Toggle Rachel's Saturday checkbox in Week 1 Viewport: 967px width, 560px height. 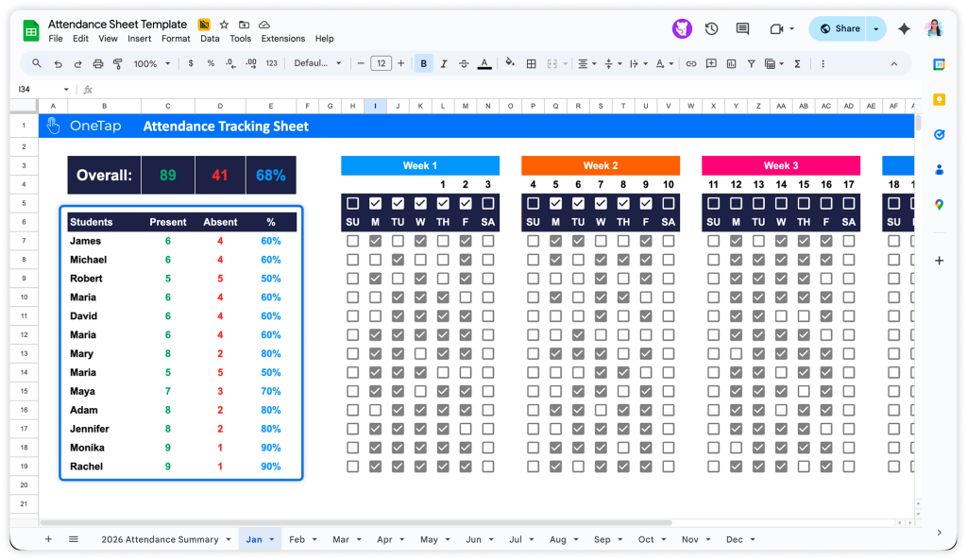488,467
